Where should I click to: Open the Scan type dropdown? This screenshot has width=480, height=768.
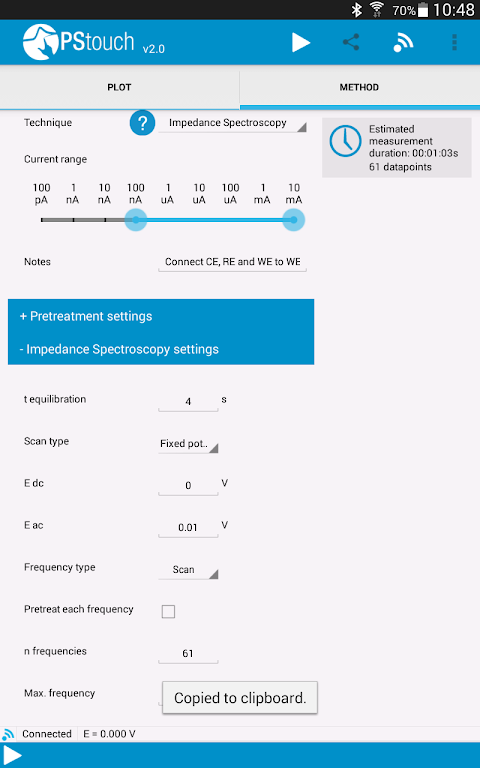pyautogui.click(x=188, y=444)
